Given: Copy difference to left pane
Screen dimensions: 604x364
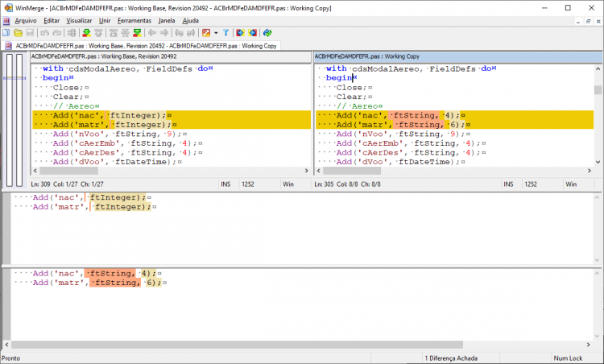Looking at the screenshot, I should 164,33.
